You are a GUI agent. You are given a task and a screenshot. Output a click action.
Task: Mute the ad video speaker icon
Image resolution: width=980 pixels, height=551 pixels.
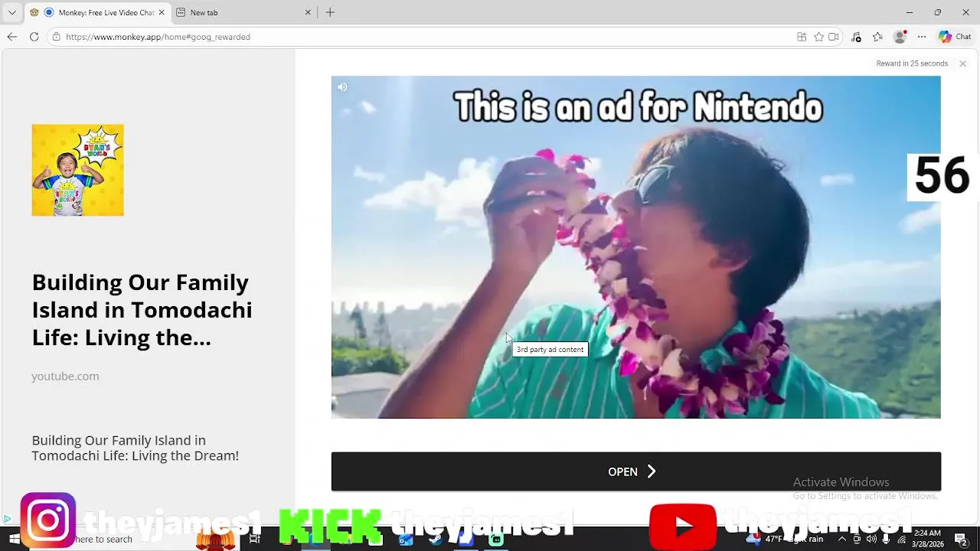tap(342, 87)
